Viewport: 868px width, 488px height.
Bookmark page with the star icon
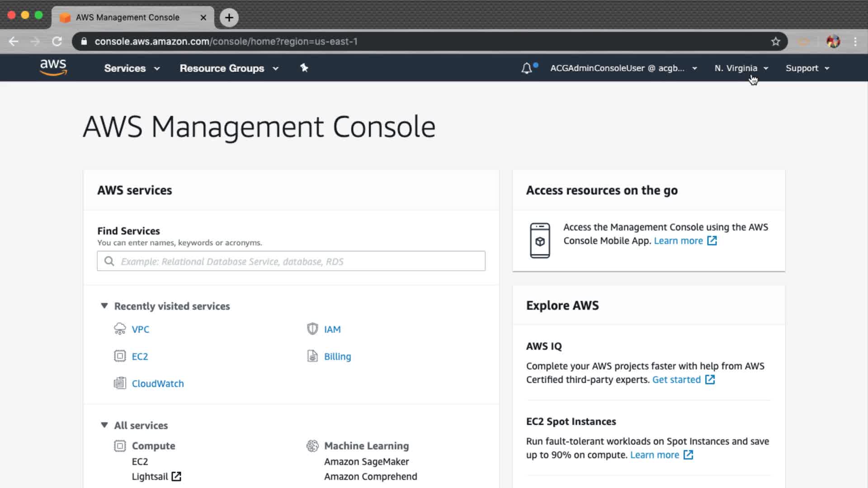tap(776, 42)
